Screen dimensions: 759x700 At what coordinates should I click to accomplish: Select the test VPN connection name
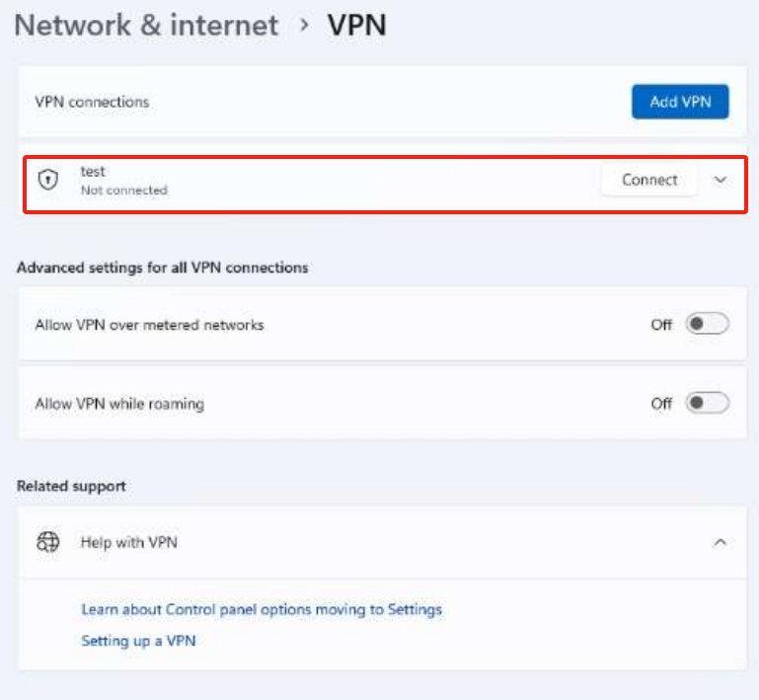tap(93, 172)
